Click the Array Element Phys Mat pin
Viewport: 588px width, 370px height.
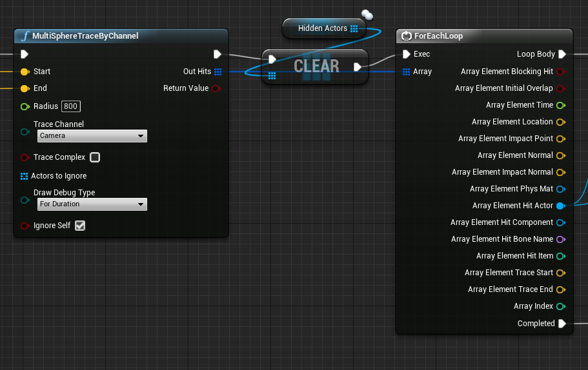tap(561, 189)
